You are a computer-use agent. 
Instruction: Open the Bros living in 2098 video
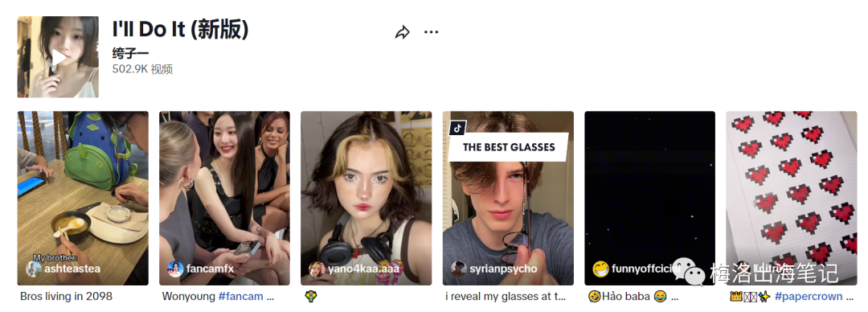click(83, 199)
